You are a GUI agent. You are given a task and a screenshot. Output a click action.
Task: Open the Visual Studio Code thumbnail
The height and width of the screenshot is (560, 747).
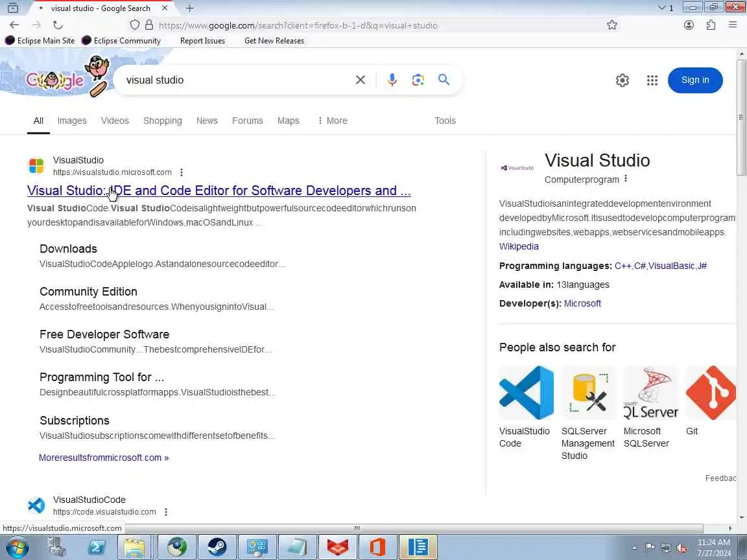(527, 393)
